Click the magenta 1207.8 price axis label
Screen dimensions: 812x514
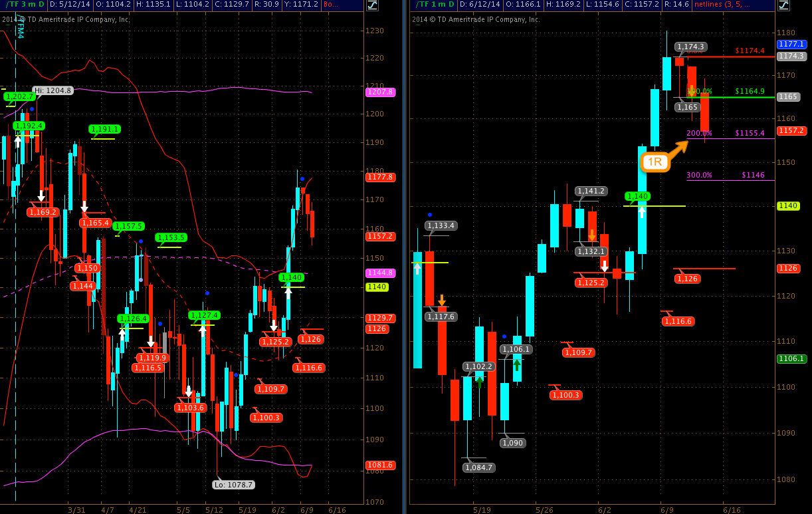(x=380, y=92)
